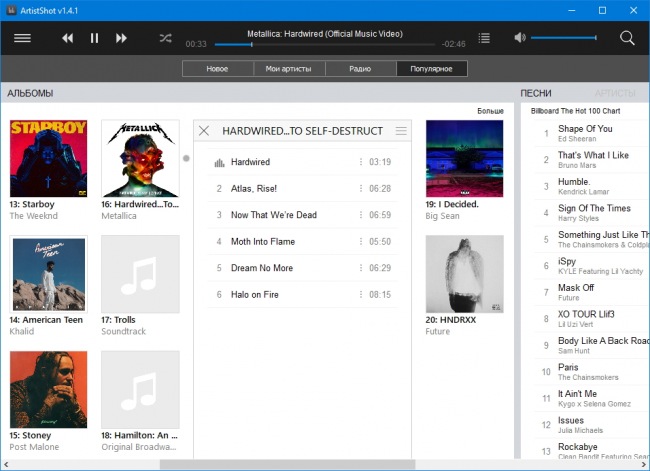Open options for Moth Into Flame
The height and width of the screenshot is (471, 650).
(361, 241)
